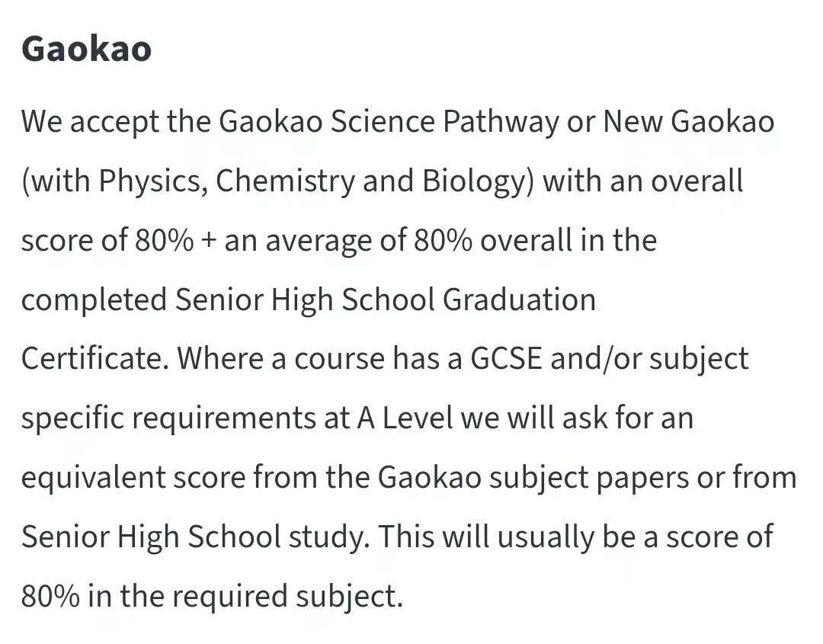Click the Gaokao heading
Viewport: 823px width, 644px height.
tap(87, 48)
